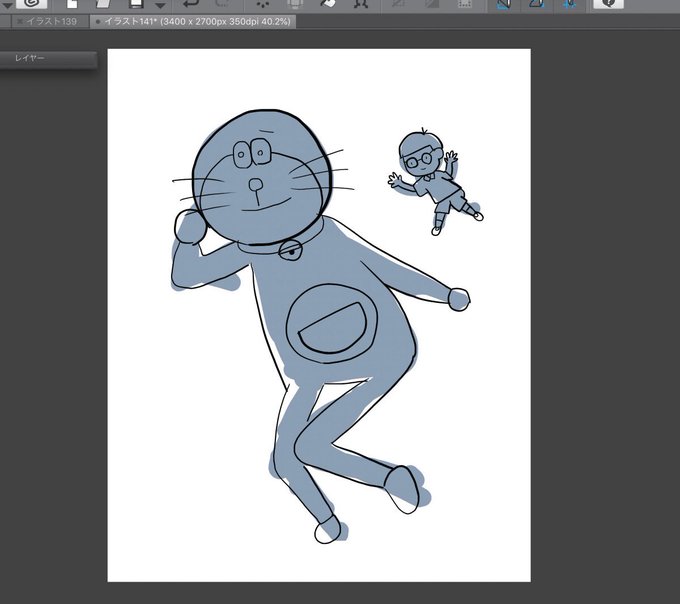Expand the dropdown arrow left of Clip Studio icon
Image resolution: width=680 pixels, height=604 pixels.
tap(7, 5)
